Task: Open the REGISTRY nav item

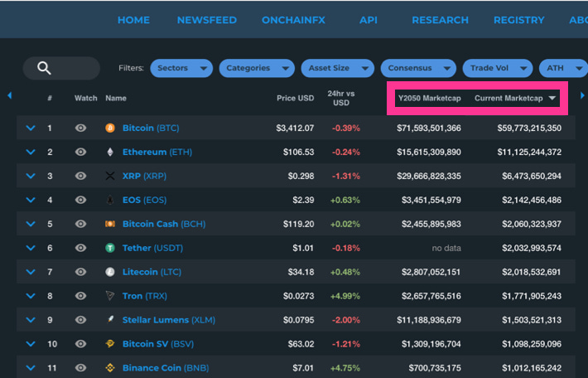Action: coord(519,20)
